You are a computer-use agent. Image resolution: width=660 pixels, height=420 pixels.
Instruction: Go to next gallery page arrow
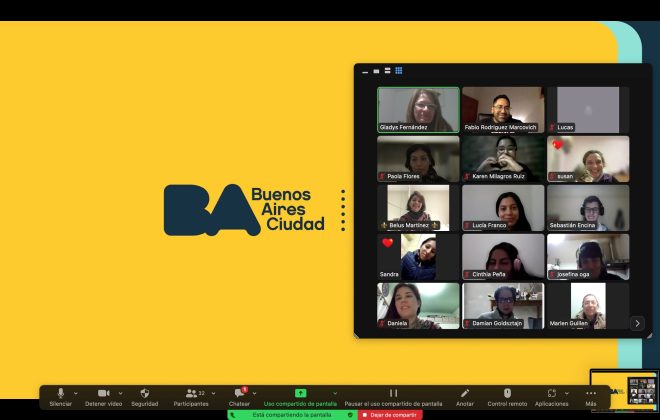coord(637,323)
